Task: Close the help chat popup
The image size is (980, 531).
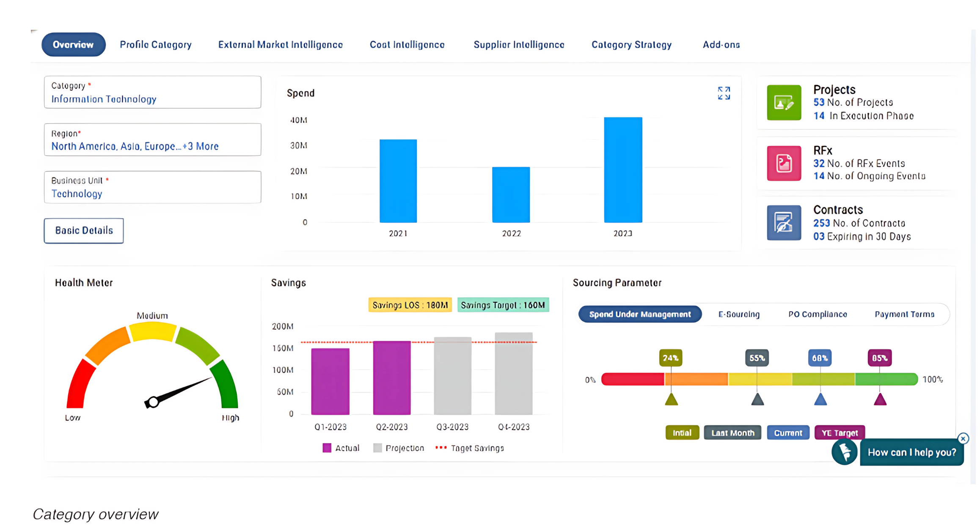Action: (x=963, y=438)
